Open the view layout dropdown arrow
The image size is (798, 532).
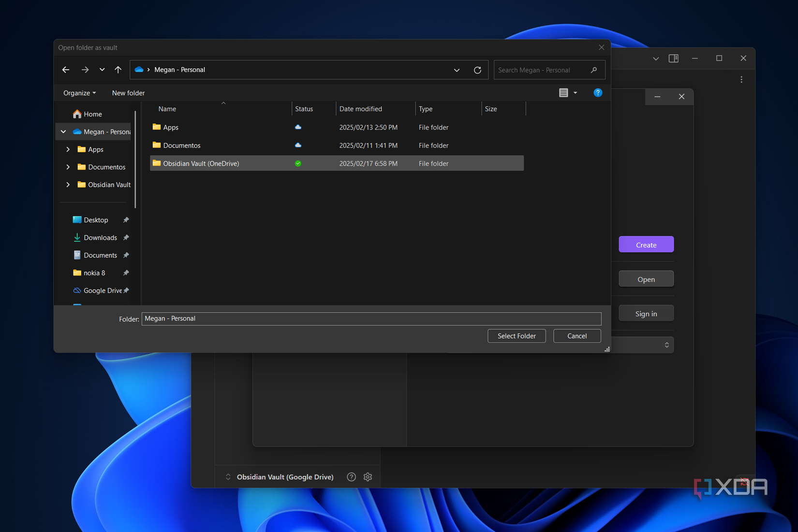click(575, 93)
